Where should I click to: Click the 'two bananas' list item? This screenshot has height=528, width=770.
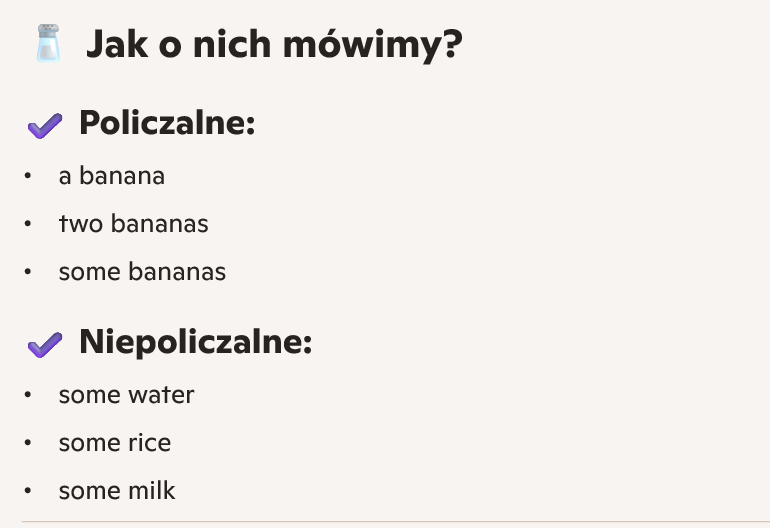pyautogui.click(x=134, y=224)
